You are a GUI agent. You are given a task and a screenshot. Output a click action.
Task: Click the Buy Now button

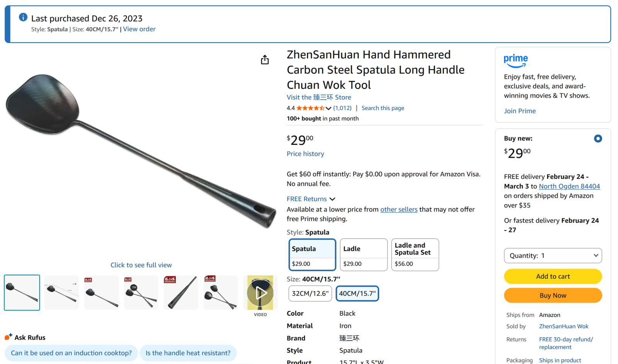[553, 295]
